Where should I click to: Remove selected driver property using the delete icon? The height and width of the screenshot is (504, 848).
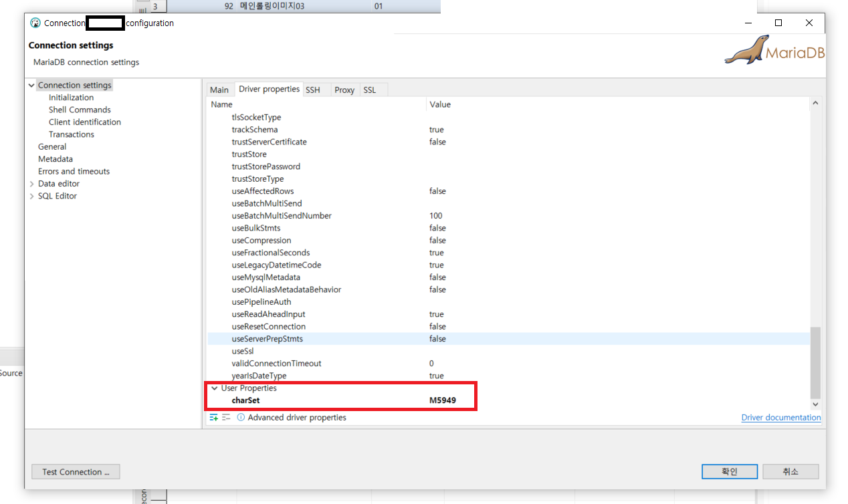(225, 417)
